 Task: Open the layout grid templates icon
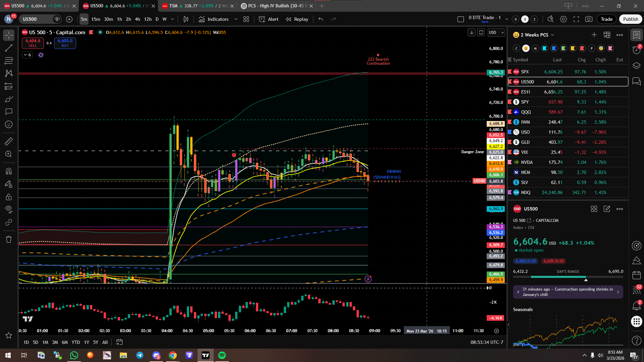246,19
